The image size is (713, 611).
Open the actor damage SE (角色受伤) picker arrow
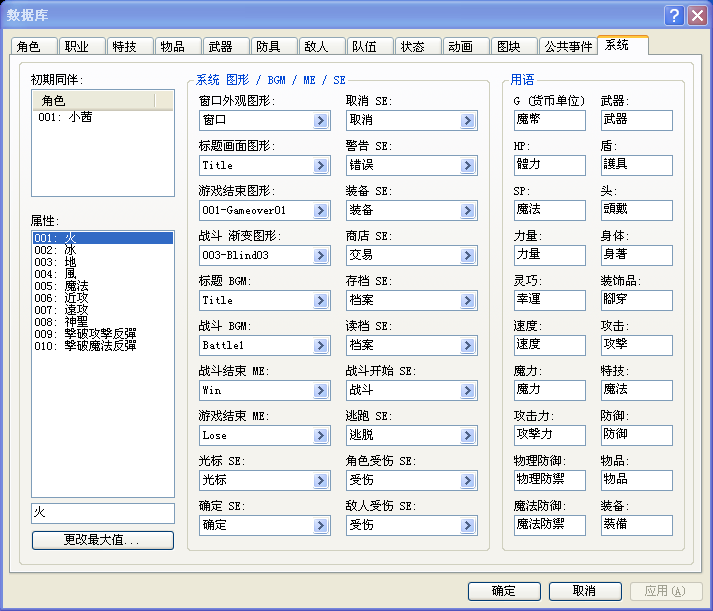point(467,481)
